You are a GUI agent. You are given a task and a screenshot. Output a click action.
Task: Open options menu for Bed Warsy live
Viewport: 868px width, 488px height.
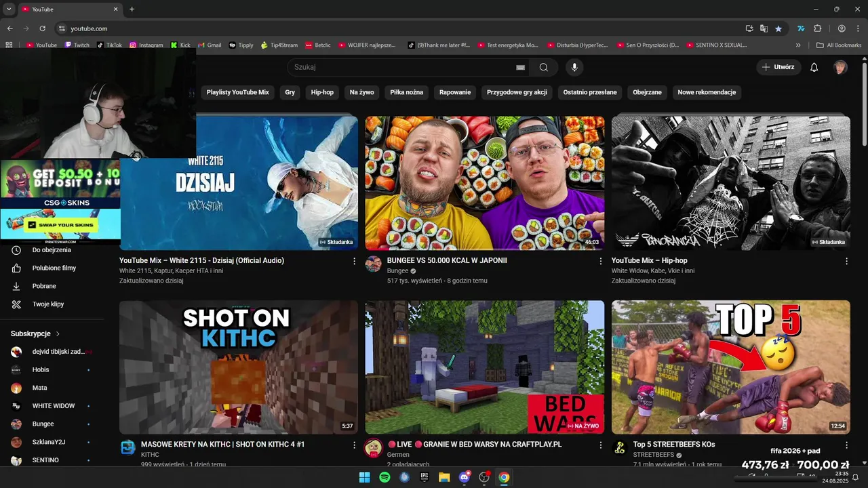pos(600,445)
